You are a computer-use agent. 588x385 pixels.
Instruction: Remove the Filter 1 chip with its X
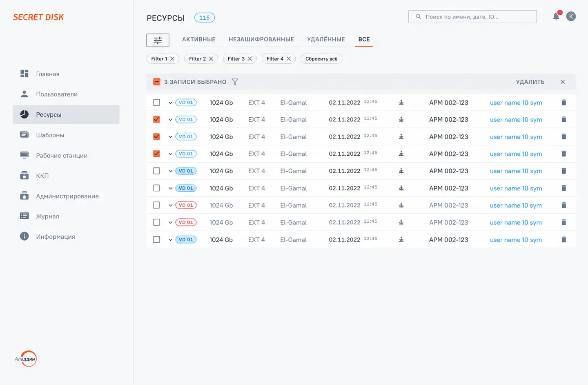click(x=172, y=59)
